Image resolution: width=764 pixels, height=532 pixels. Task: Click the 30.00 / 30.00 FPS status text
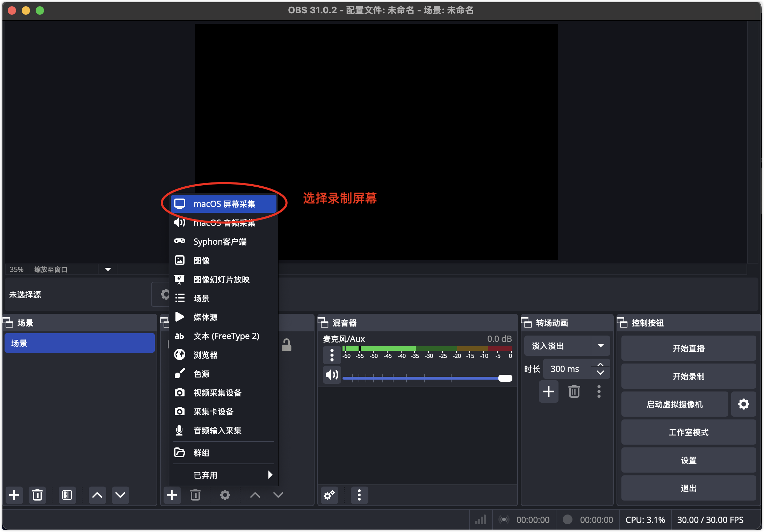(710, 520)
